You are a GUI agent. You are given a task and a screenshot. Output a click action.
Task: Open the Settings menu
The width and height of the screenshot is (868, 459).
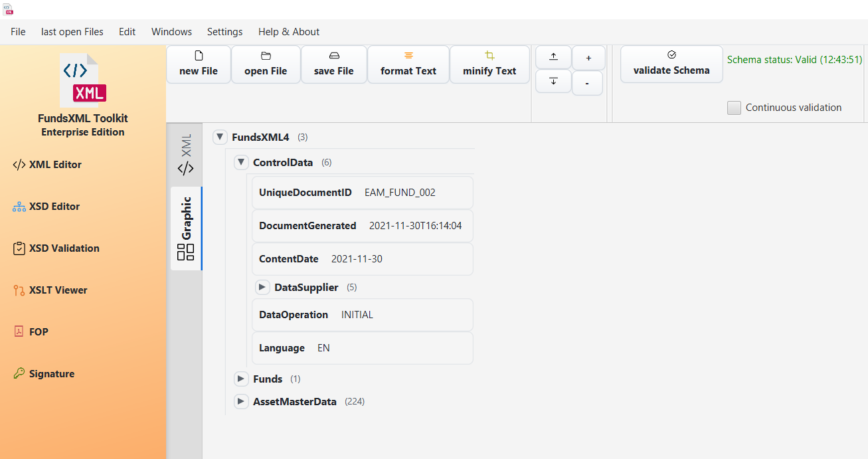[224, 31]
